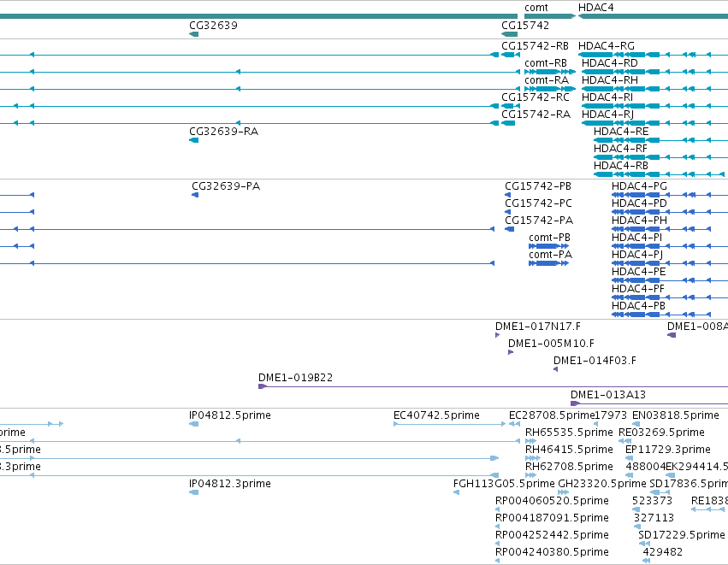
Task: Select transcript HDAC4-RH
Action: [610, 80]
